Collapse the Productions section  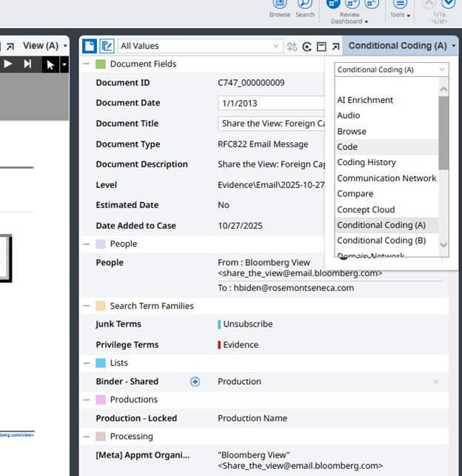click(x=87, y=400)
